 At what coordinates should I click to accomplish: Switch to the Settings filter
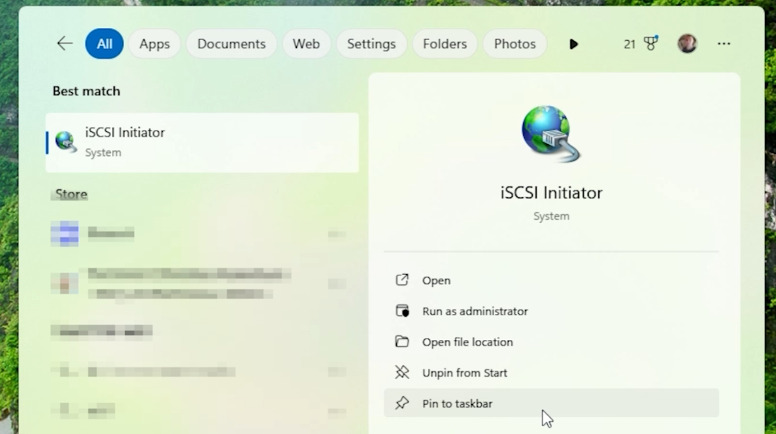coord(371,44)
